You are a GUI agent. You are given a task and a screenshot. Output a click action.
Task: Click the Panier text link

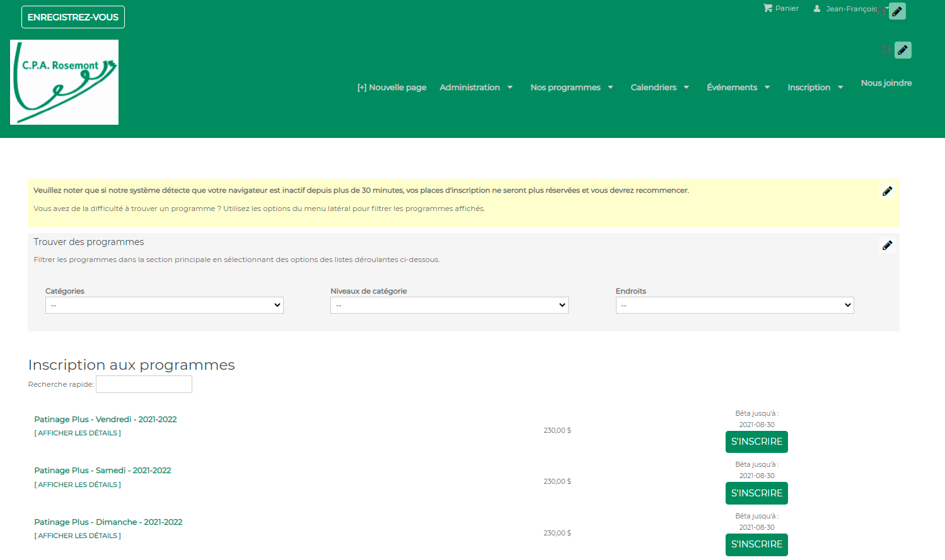pyautogui.click(x=787, y=8)
